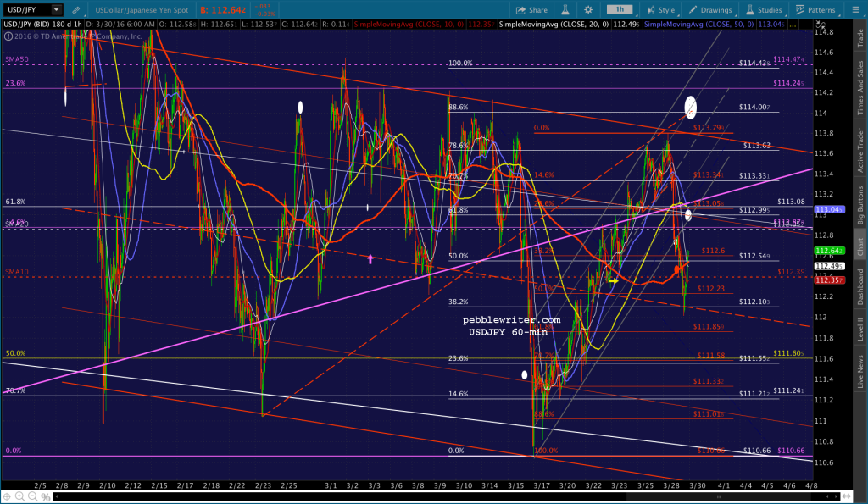Click the $114.474 SMA50 level label
Viewport: 868px width, 504px height.
tap(789, 59)
